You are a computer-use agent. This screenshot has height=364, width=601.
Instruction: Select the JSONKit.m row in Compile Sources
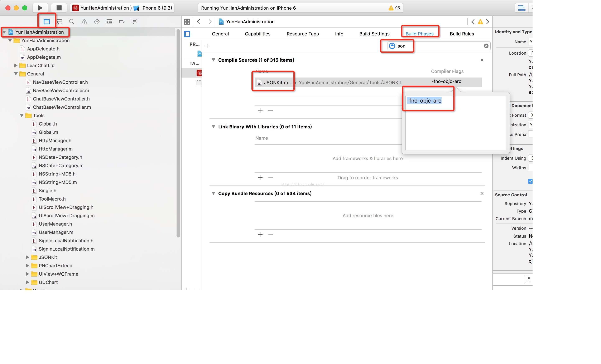(368, 82)
